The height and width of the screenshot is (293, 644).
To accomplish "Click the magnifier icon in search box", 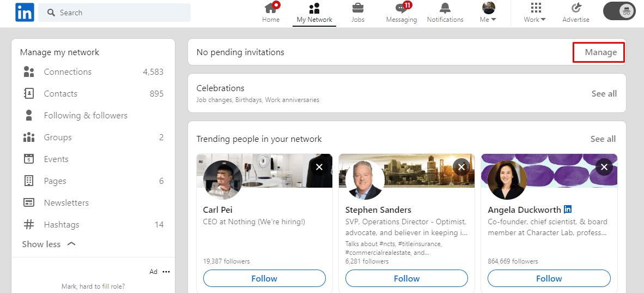I will point(51,13).
